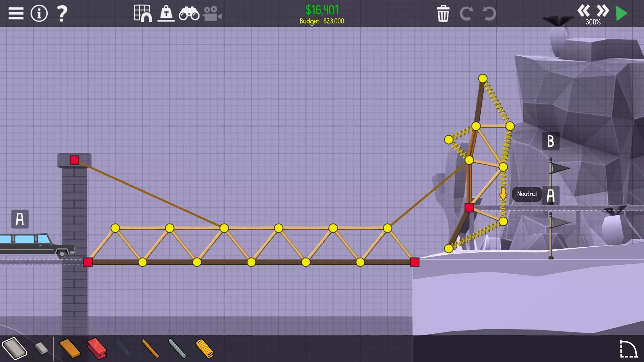Image resolution: width=644 pixels, height=362 pixels.
Task: Click the redo arrow
Action: click(x=466, y=14)
